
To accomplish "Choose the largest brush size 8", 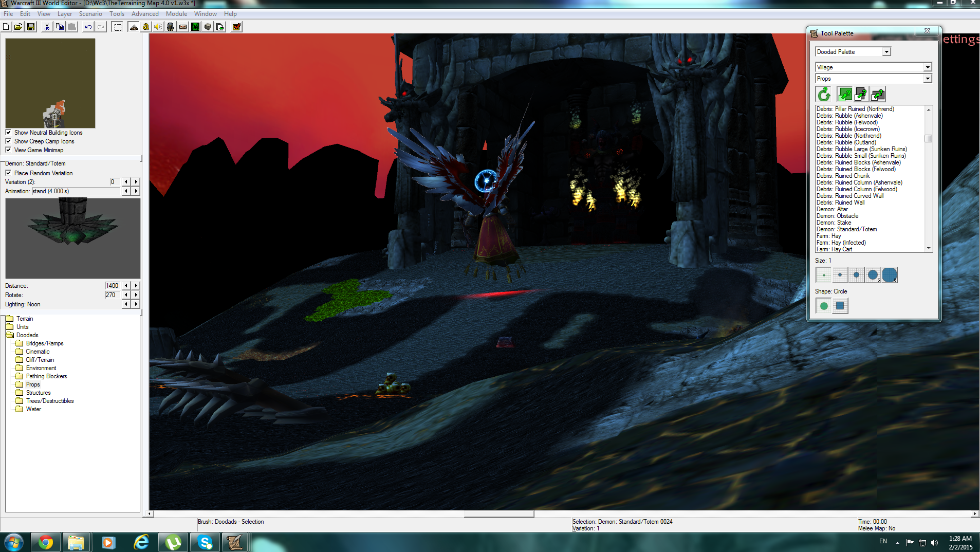I will tap(890, 275).
